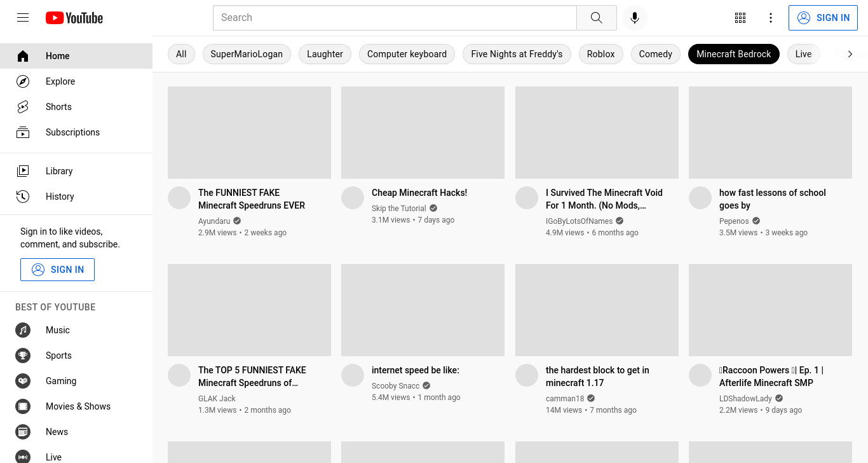Click the Pepenos channel name
The image size is (868, 463).
tap(734, 221)
